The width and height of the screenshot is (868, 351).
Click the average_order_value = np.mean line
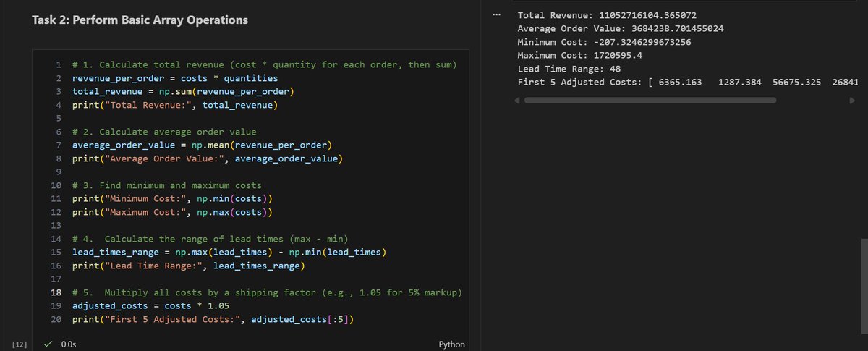pyautogui.click(x=202, y=145)
